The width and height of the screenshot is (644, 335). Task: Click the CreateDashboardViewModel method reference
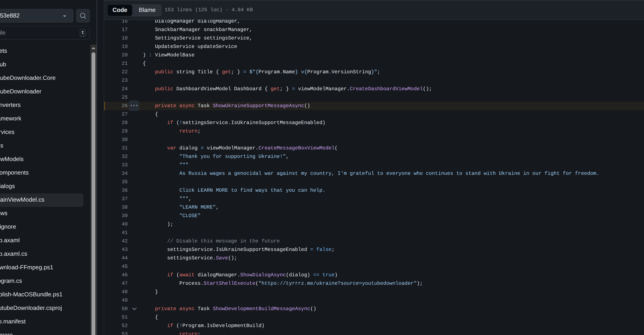point(386,88)
